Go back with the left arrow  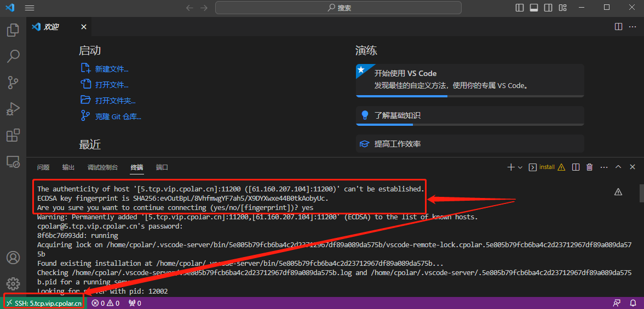[189, 8]
